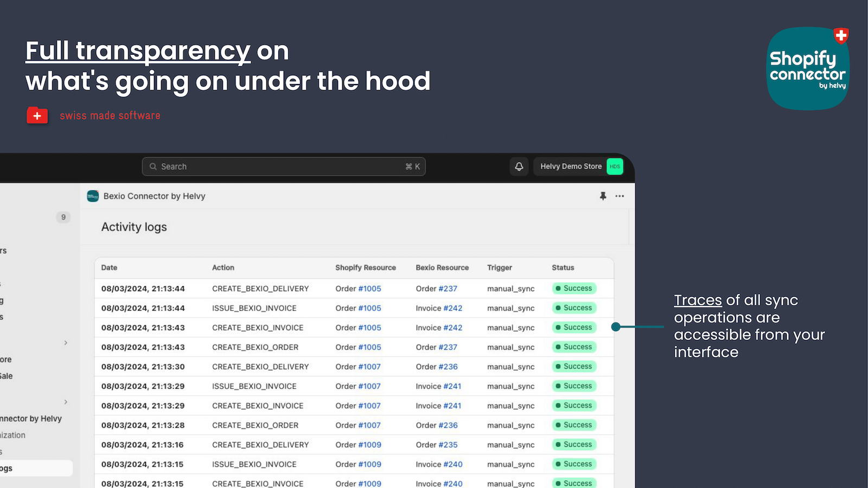Open the notifications bell
The image size is (868, 488).
click(519, 166)
